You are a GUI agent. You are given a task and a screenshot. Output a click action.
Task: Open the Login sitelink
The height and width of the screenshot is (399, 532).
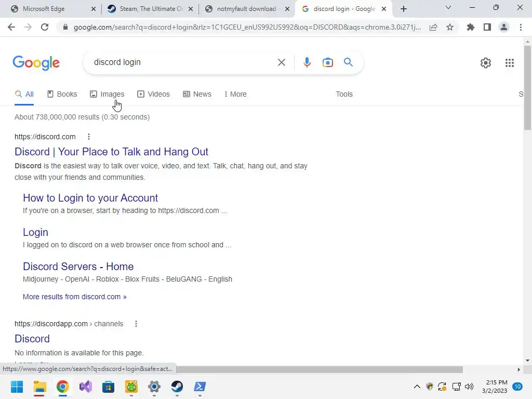pyautogui.click(x=35, y=232)
